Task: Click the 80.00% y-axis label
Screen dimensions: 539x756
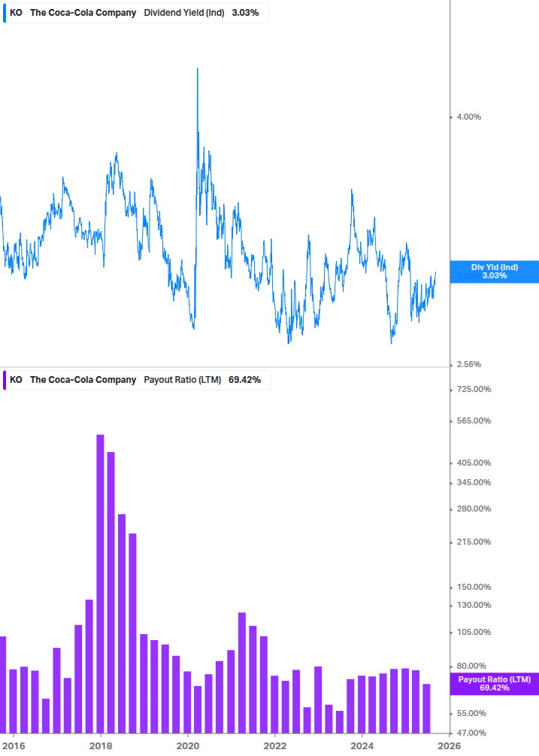Action: coord(471,666)
